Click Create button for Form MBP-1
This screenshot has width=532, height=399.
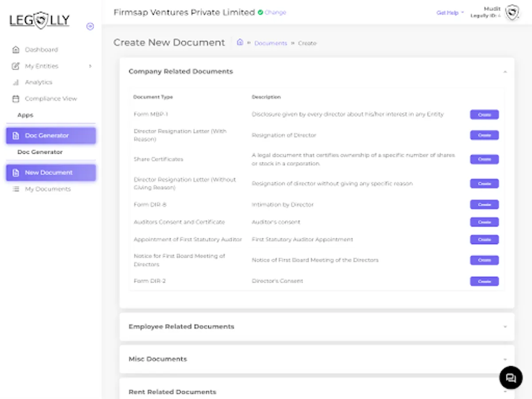[484, 115]
